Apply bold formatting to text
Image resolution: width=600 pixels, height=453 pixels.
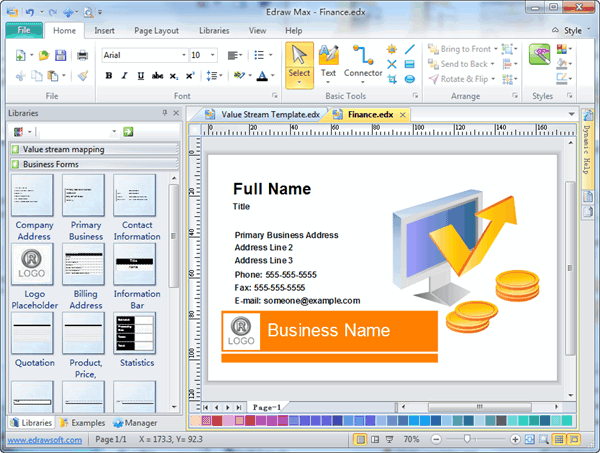pyautogui.click(x=108, y=75)
